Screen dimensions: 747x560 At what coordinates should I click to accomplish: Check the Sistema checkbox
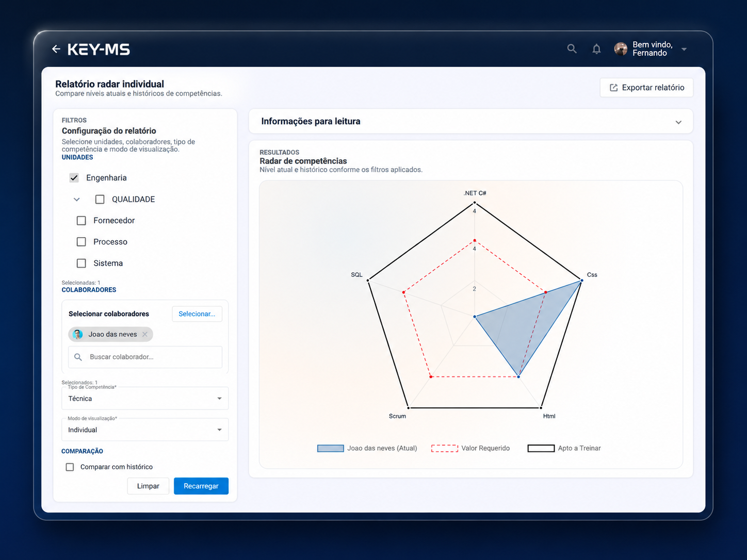pos(82,263)
